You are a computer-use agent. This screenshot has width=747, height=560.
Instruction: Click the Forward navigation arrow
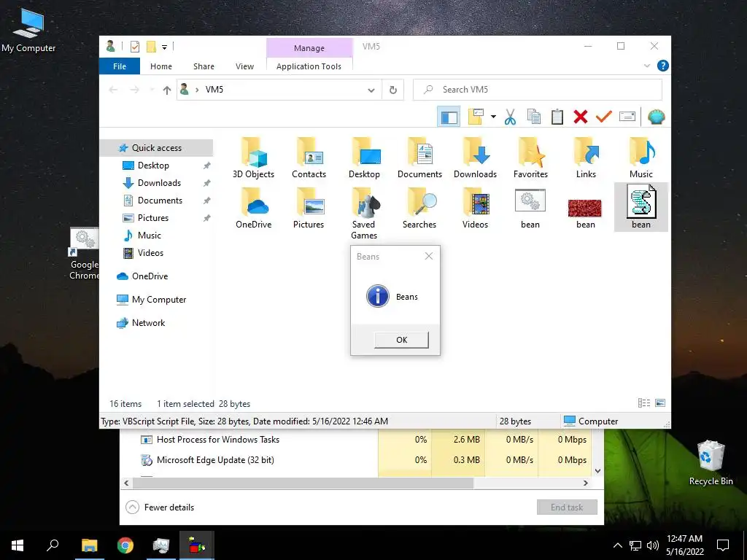pyautogui.click(x=135, y=90)
